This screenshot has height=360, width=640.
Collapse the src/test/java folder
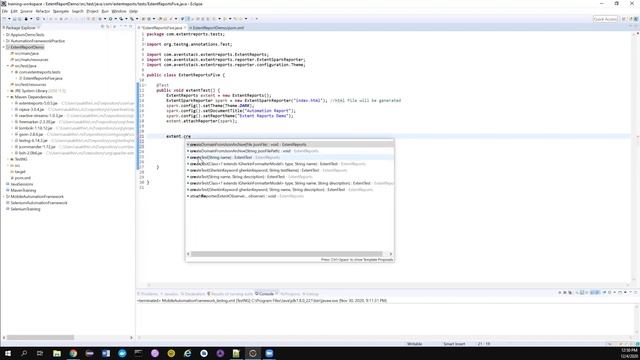point(8,66)
